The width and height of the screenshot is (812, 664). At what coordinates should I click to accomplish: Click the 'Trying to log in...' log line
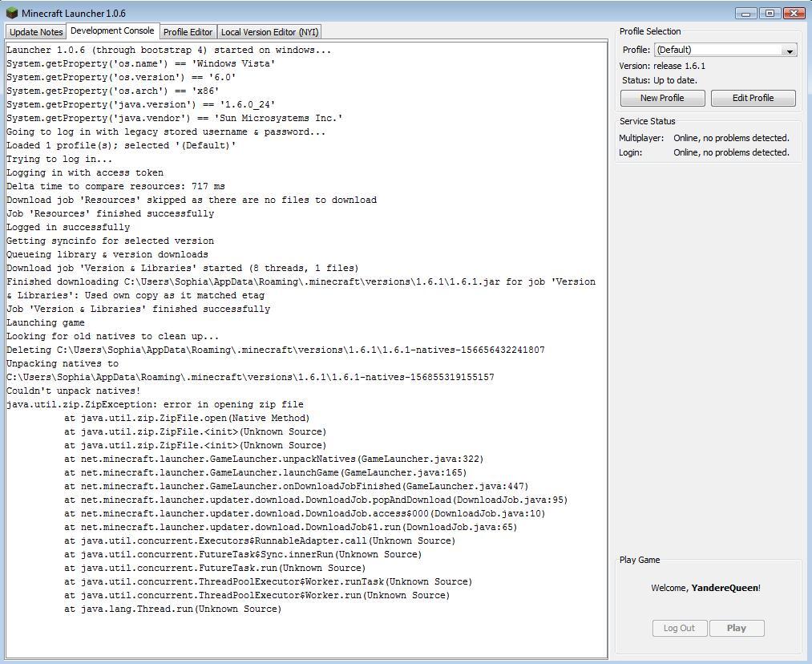(59, 159)
